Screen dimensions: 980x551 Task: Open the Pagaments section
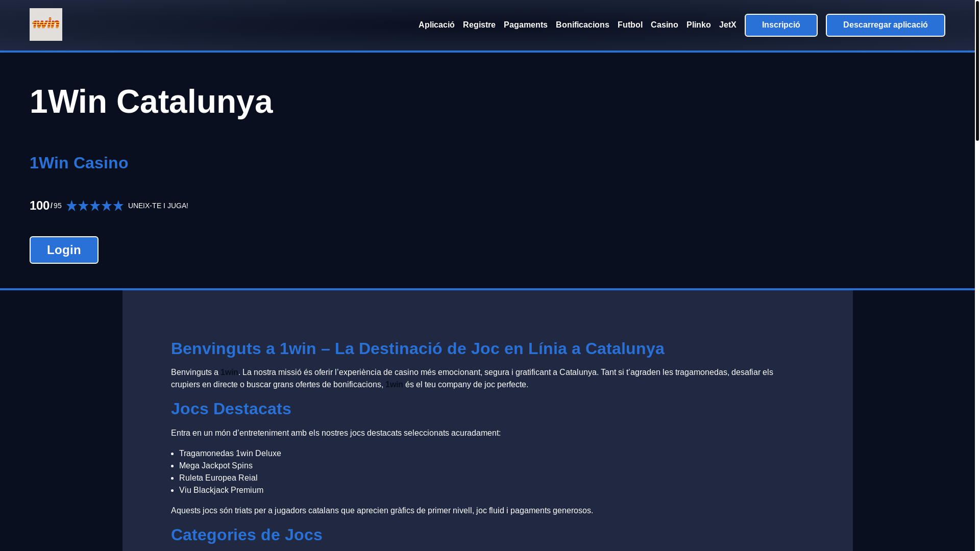(x=526, y=25)
